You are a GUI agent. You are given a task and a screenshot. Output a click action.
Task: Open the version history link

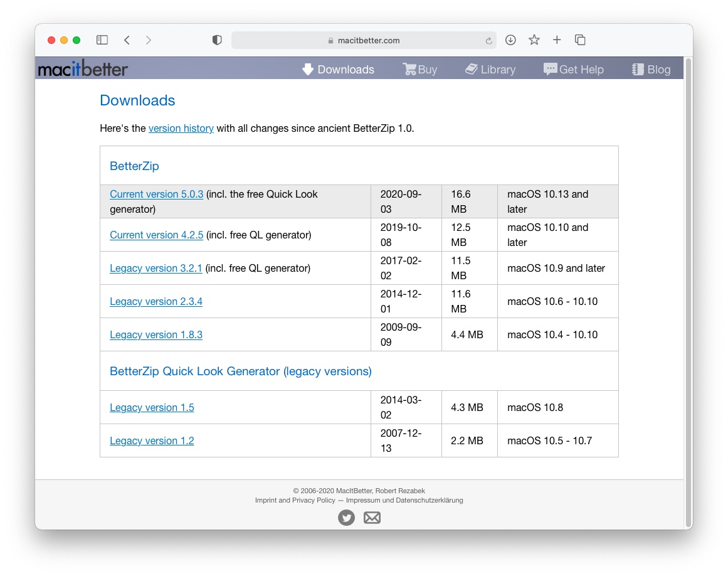(181, 128)
